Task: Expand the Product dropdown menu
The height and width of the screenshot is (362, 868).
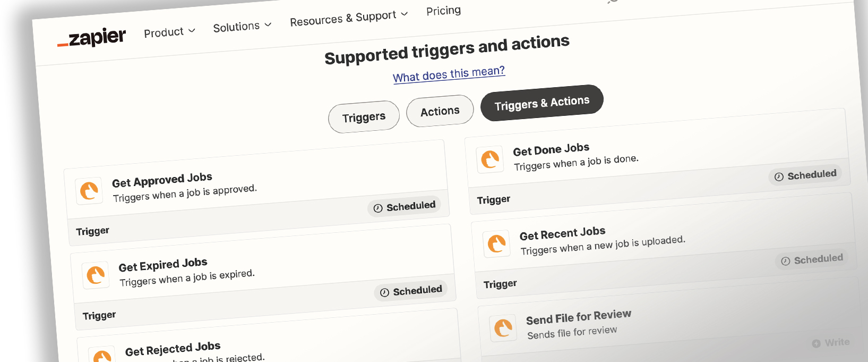Action: [169, 32]
